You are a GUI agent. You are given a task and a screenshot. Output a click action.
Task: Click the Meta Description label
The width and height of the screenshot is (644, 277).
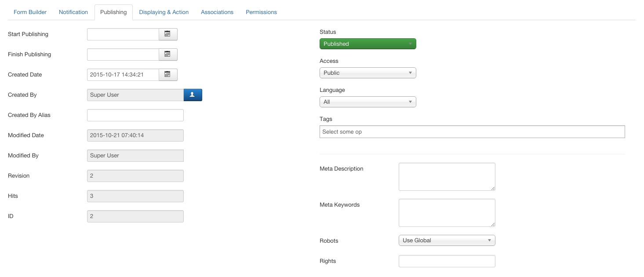(x=342, y=169)
